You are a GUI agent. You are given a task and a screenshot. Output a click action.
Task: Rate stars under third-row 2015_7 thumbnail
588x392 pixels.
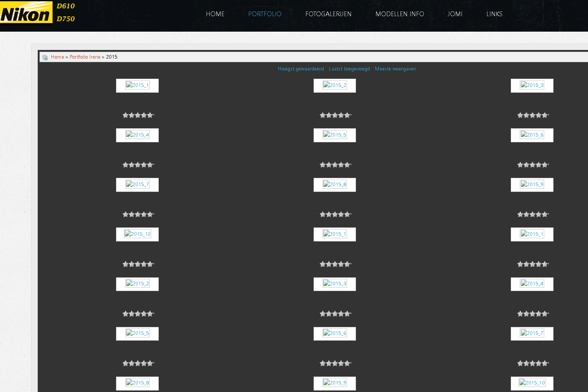click(138, 215)
